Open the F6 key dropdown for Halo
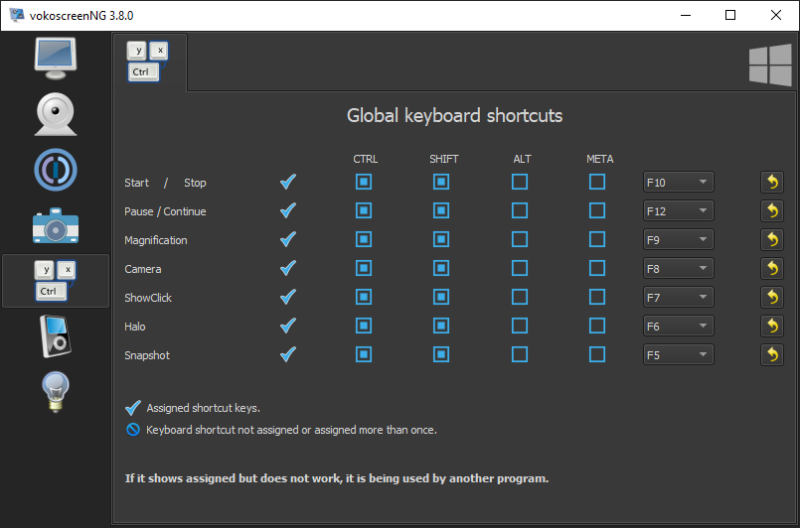The height and width of the screenshot is (528, 800). (x=679, y=325)
